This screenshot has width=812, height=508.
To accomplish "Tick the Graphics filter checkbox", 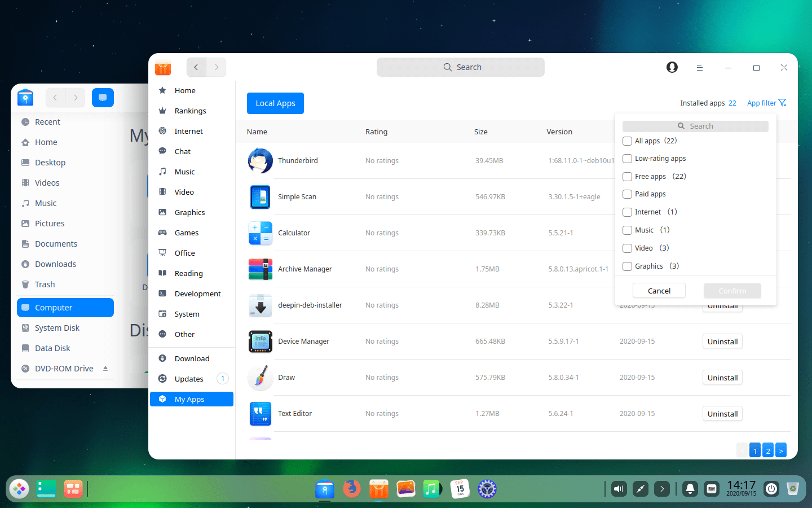I will pyautogui.click(x=627, y=266).
